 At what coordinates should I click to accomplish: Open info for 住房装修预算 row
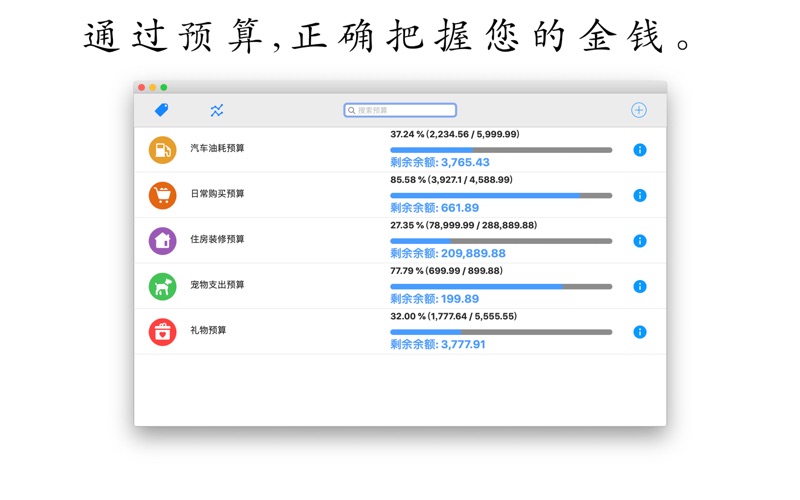640,241
